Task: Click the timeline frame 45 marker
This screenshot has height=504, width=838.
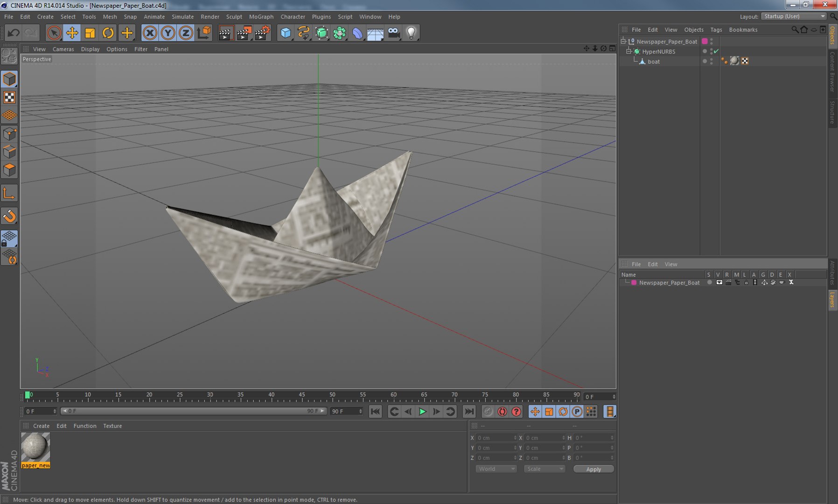Action: (x=302, y=396)
